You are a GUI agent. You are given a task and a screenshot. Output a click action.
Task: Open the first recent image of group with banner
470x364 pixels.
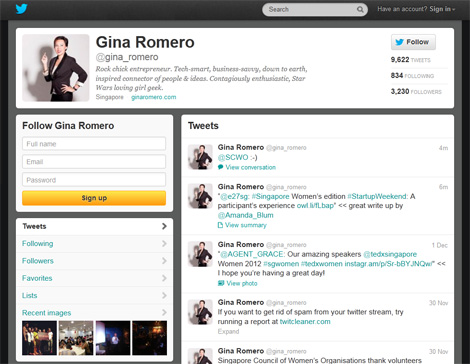[x=39, y=338]
